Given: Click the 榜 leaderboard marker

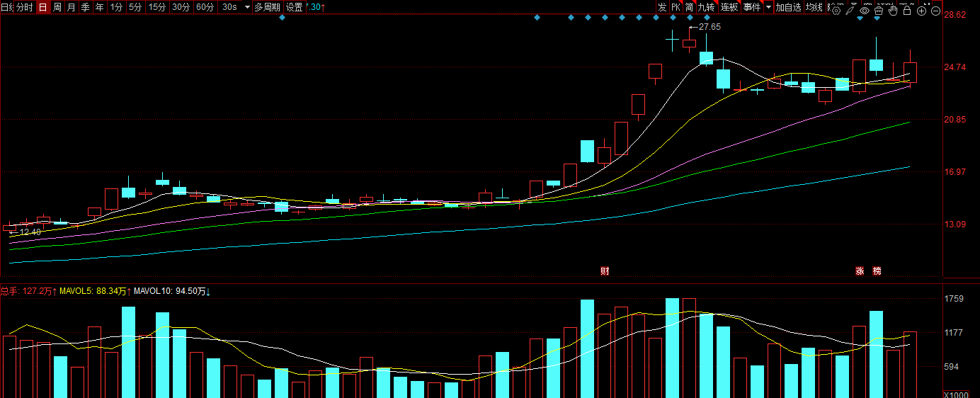Looking at the screenshot, I should 877,271.
